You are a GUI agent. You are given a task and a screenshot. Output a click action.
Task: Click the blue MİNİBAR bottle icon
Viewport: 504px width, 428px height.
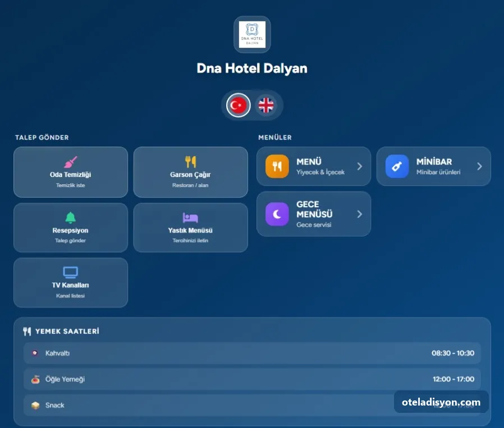(397, 166)
